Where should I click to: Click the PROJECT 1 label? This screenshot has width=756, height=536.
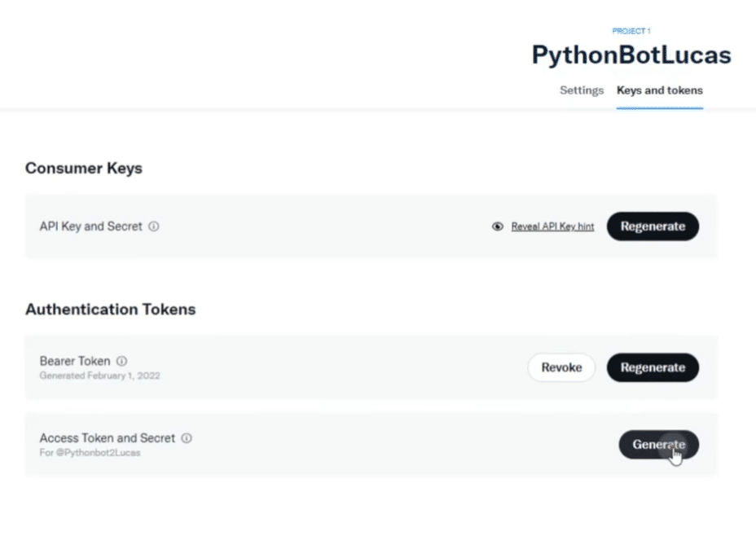point(631,31)
